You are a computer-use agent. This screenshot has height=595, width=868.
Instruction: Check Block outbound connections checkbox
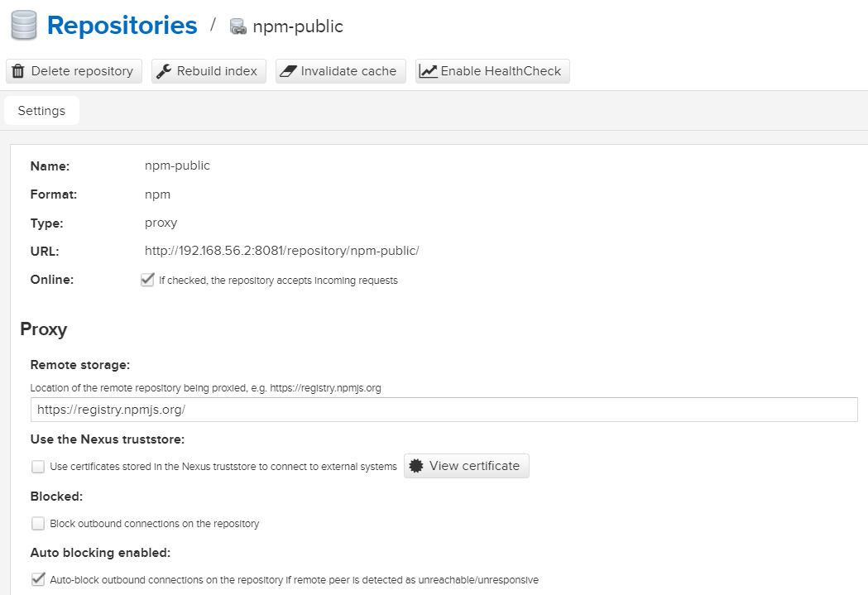[x=37, y=523]
